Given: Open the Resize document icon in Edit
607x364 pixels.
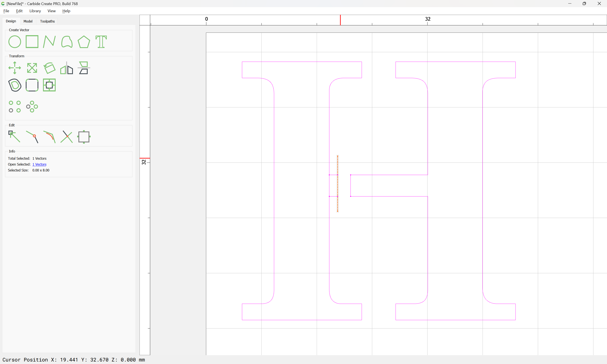Looking at the screenshot, I should (x=84, y=137).
